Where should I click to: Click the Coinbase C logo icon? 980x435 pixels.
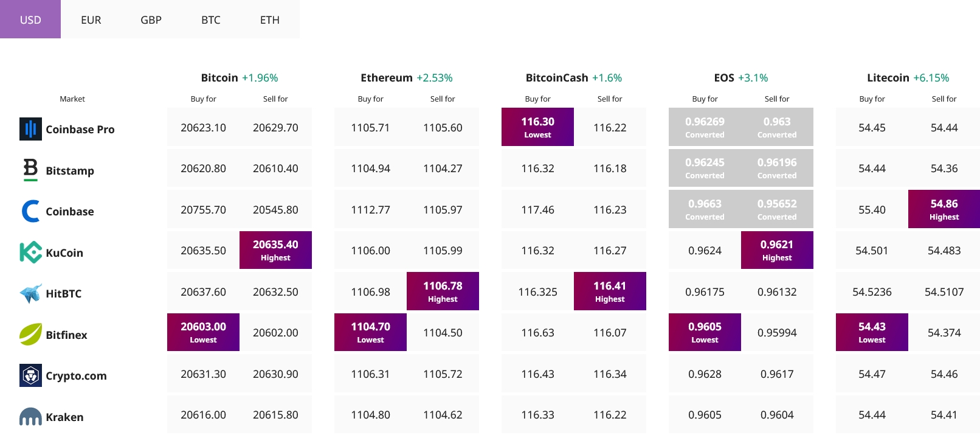tap(30, 211)
